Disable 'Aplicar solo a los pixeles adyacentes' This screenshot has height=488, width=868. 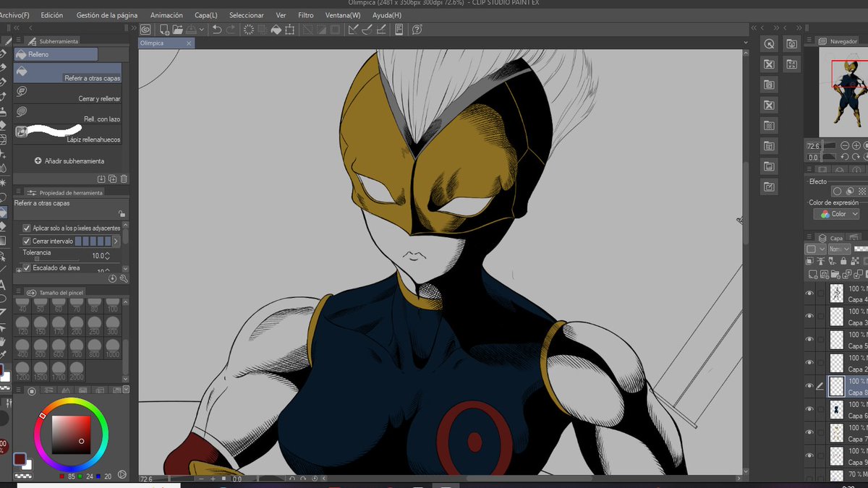tap(27, 227)
